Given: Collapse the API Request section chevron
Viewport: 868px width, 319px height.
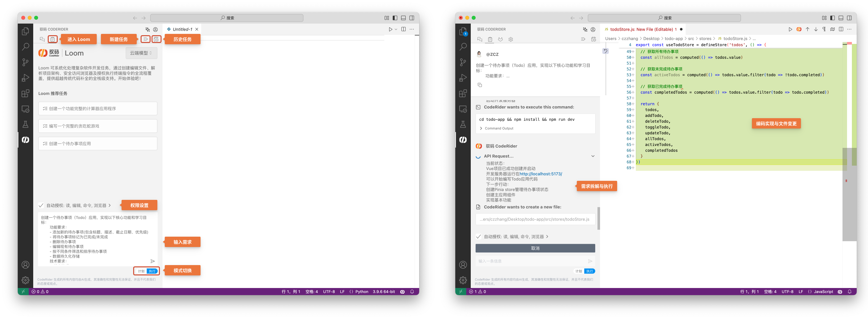Looking at the screenshot, I should click(x=593, y=156).
